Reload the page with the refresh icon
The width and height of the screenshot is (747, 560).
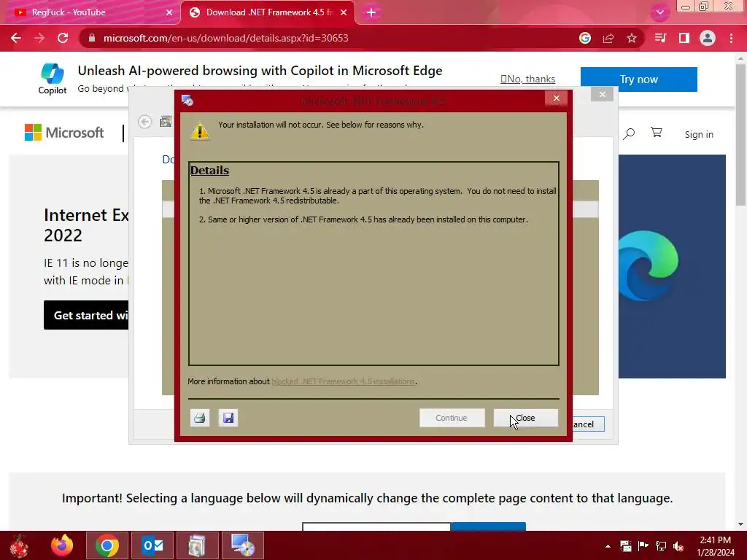(63, 38)
